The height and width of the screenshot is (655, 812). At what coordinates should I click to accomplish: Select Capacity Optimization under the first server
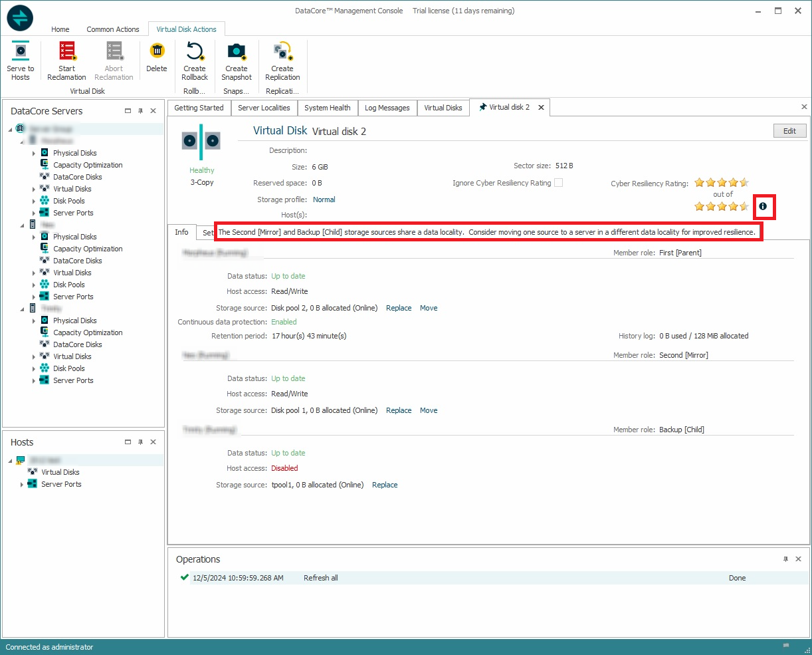click(x=88, y=165)
